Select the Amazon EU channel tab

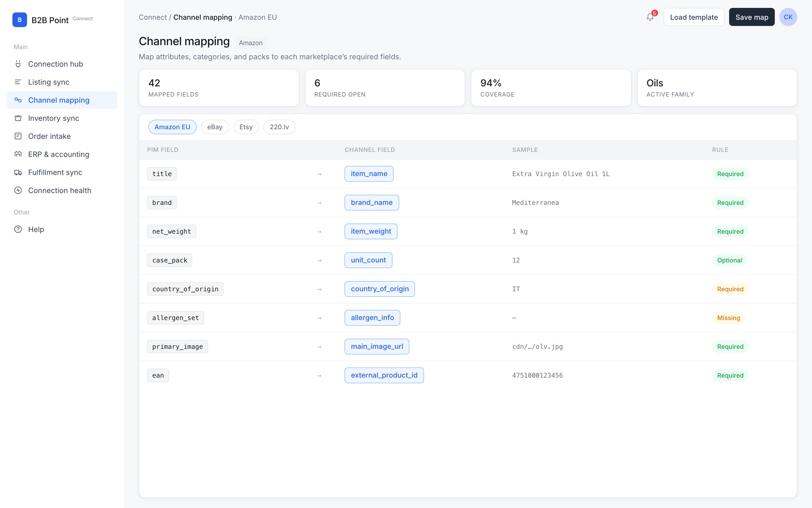[172, 127]
